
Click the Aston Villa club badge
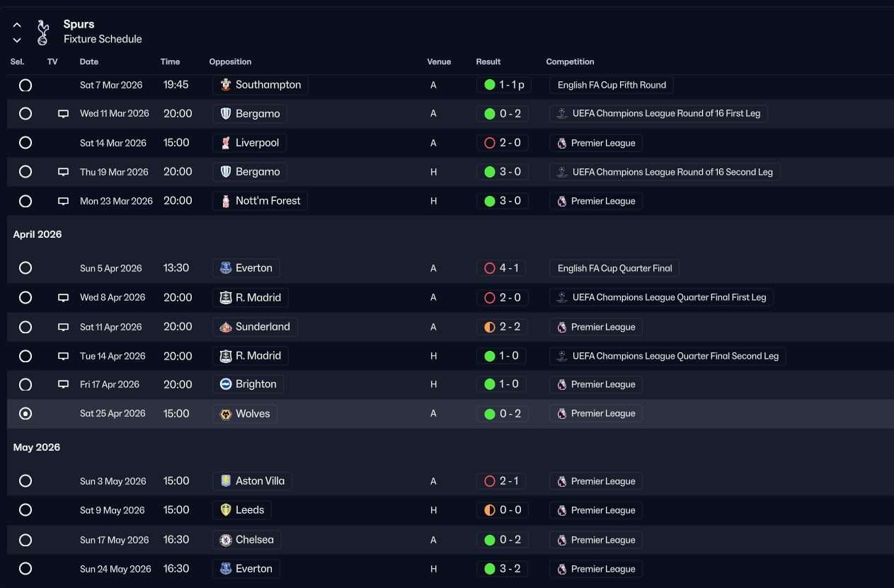click(225, 481)
